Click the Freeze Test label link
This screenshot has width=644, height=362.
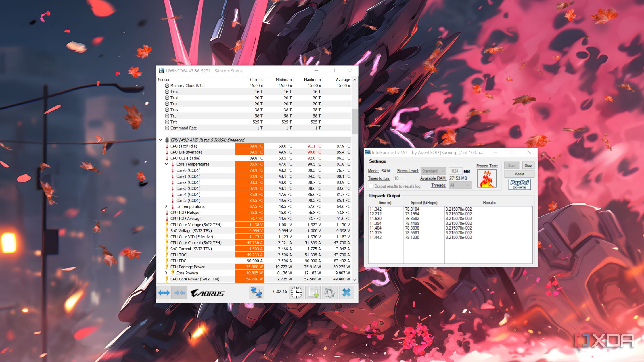(487, 166)
